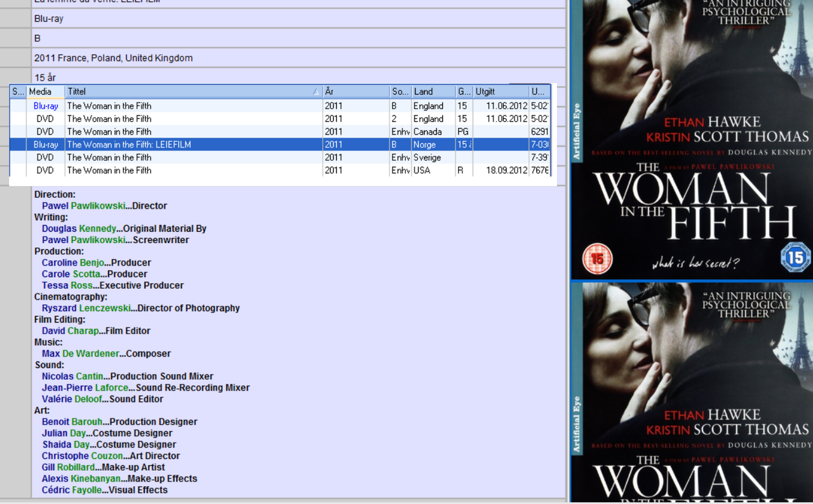The image size is (813, 504).
Task: Click the 'Sverige' land cell
Action: (x=434, y=157)
